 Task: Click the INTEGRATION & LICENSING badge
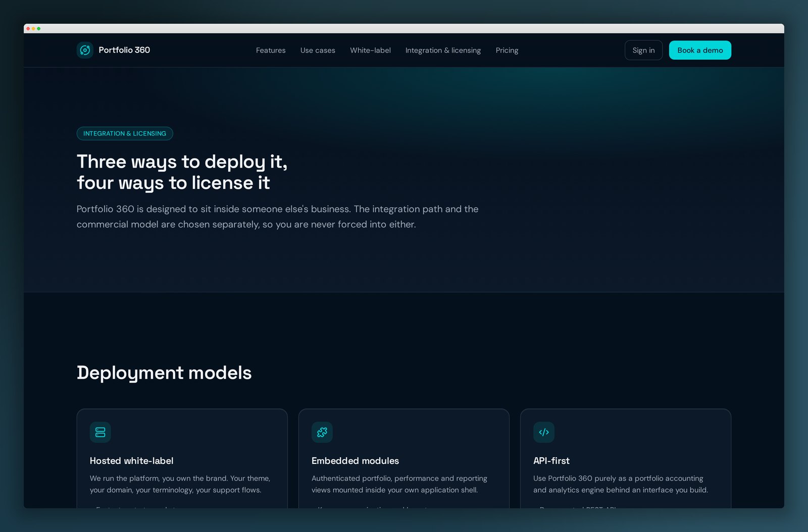(x=125, y=133)
